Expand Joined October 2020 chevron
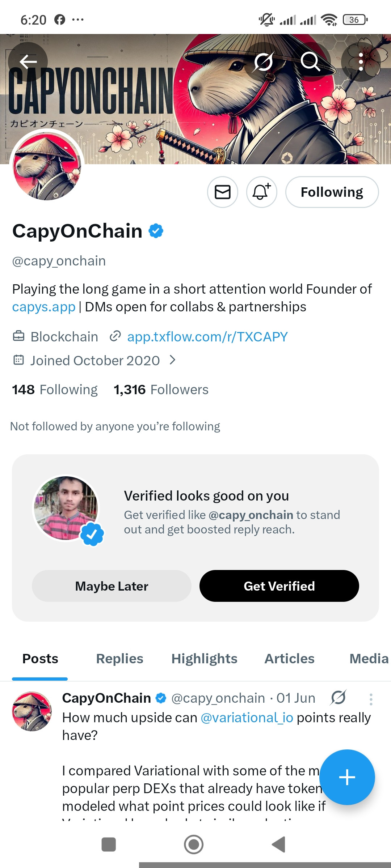Viewport: 391px width, 868px height. pos(173,360)
